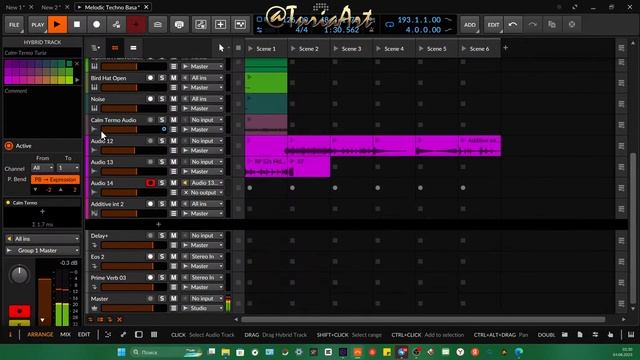The image size is (640, 360).
Task: Open the ADD menu
Action: 470,24
